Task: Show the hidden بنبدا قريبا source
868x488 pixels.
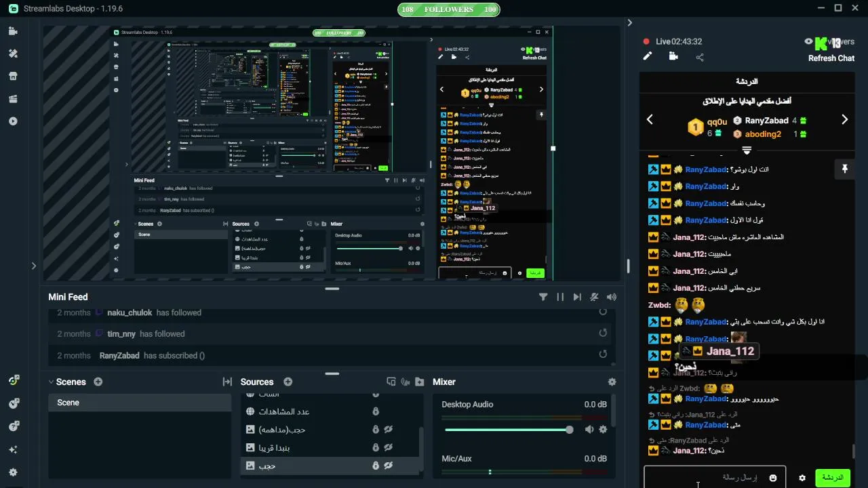Action: 389,448
